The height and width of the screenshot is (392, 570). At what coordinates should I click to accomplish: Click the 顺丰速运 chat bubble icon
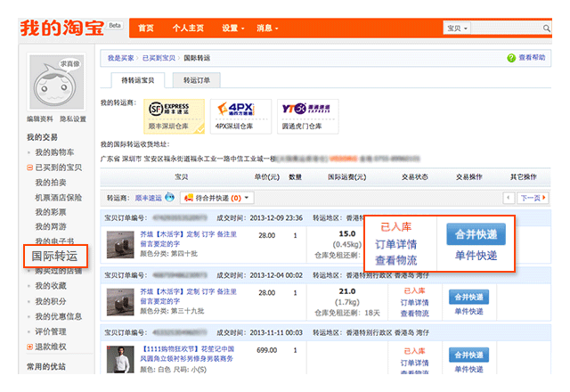tap(169, 198)
